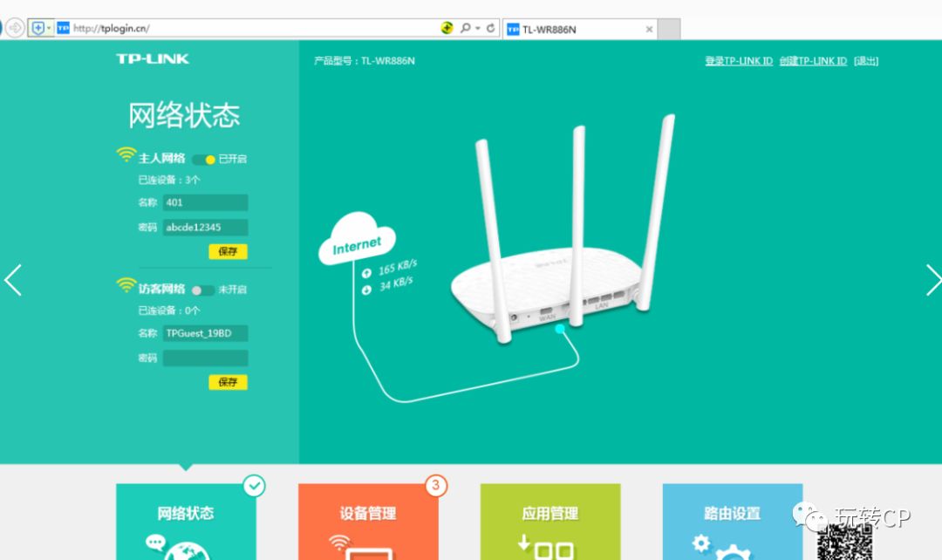Screen dimensions: 942x560
Task: Click the 退出 logout link
Action: (866, 61)
